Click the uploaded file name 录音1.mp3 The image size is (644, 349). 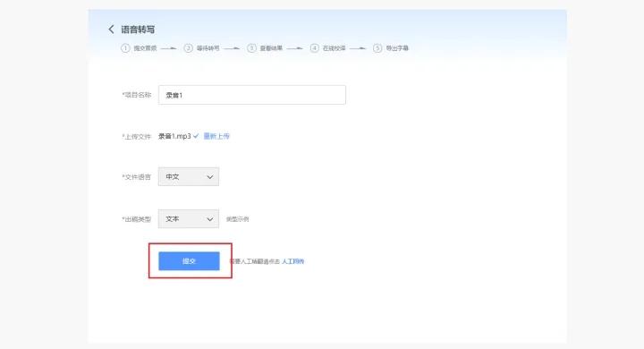click(174, 136)
